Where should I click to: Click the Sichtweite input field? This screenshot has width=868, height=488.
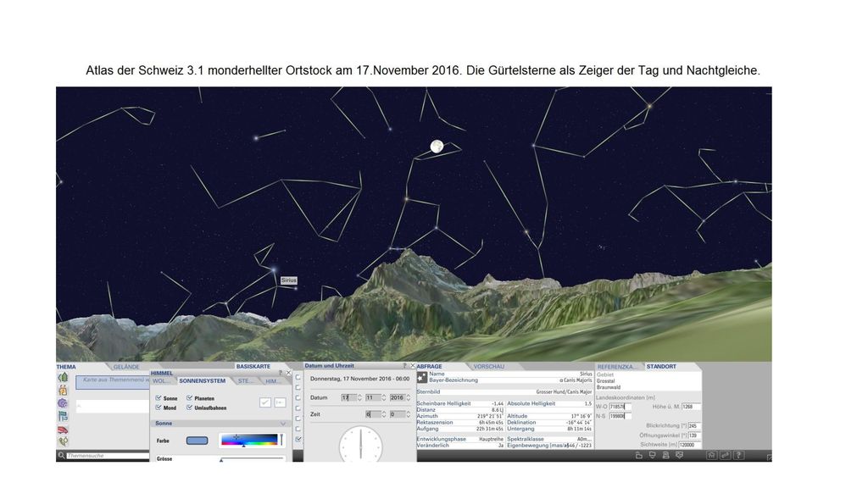click(690, 445)
